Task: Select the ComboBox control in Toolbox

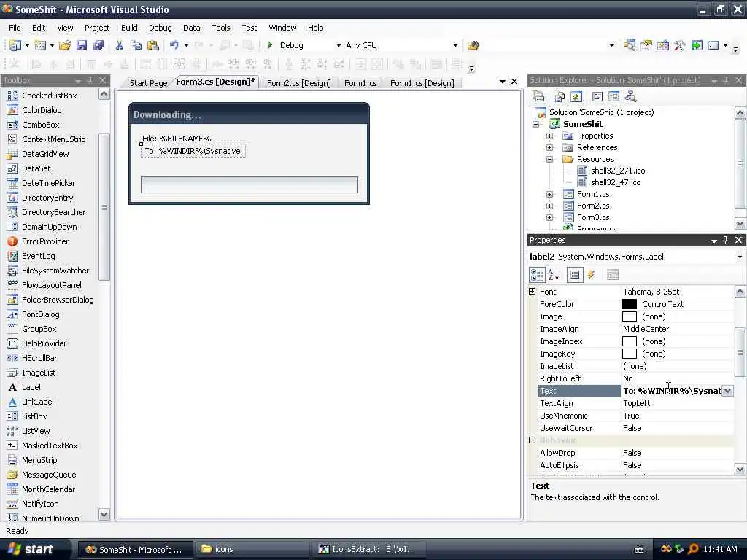Action: (x=41, y=125)
